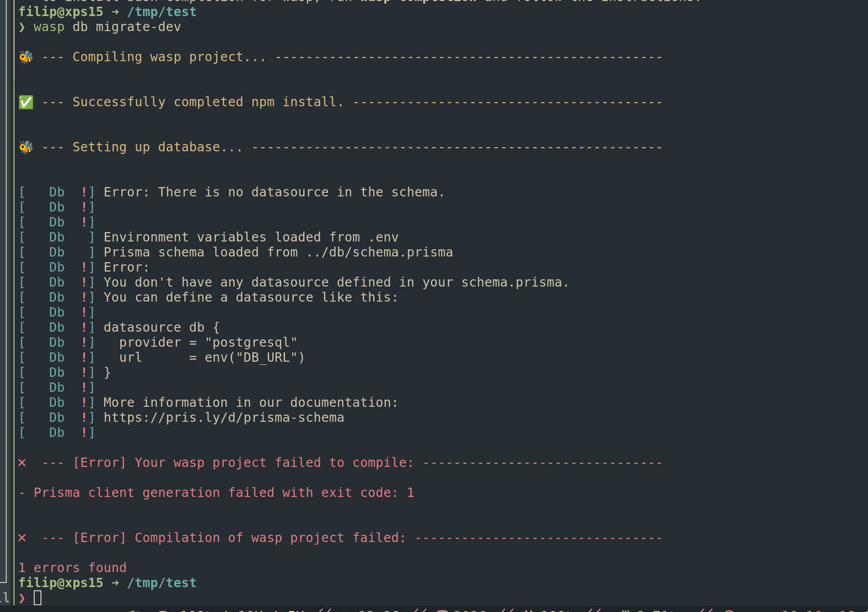This screenshot has height=612, width=868.
Task: Click the red X before "Compilation of wasp project failed"
Action: (22, 538)
